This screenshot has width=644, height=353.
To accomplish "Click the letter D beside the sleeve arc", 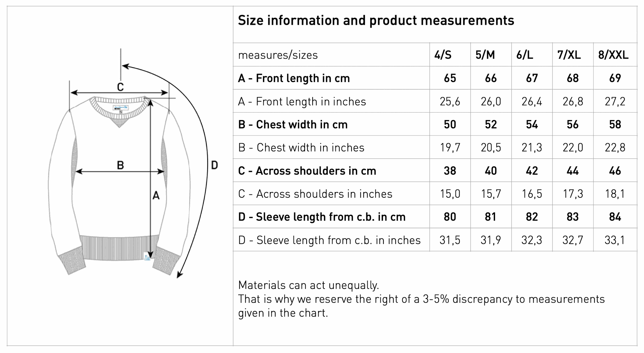I will click(x=214, y=165).
